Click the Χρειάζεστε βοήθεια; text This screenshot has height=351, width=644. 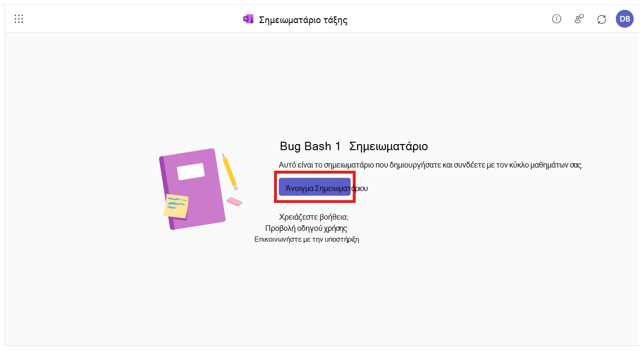point(314,217)
